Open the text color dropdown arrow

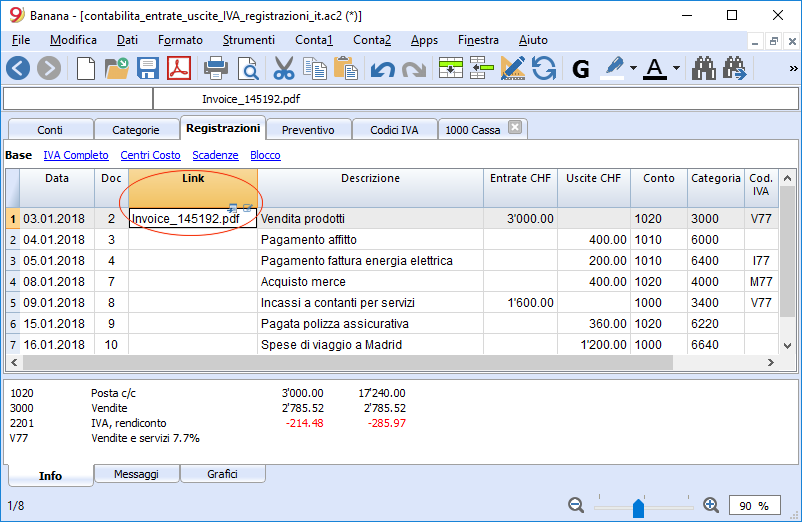tap(676, 68)
